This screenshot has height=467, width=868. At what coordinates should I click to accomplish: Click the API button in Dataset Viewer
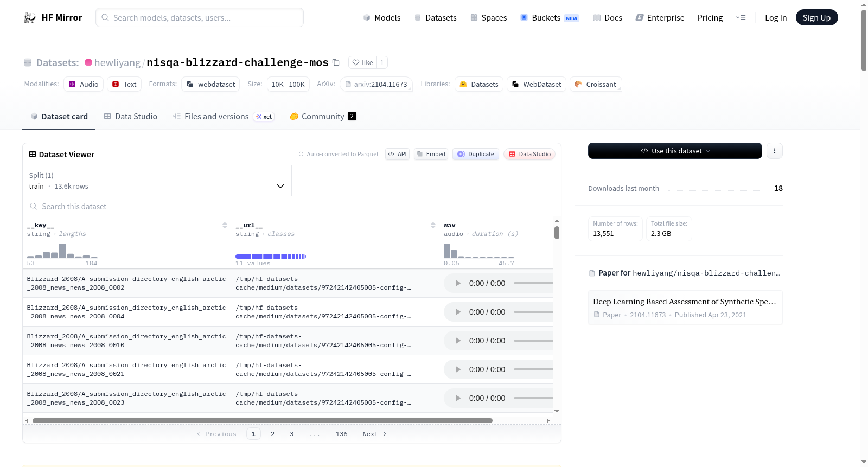pos(397,154)
